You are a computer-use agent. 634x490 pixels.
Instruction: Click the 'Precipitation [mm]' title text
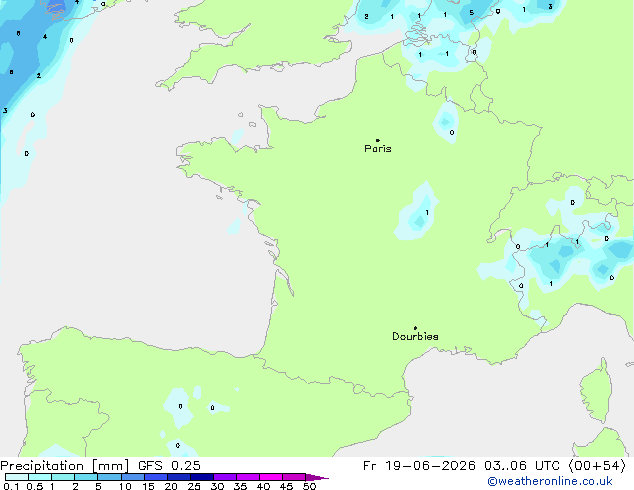65,466
